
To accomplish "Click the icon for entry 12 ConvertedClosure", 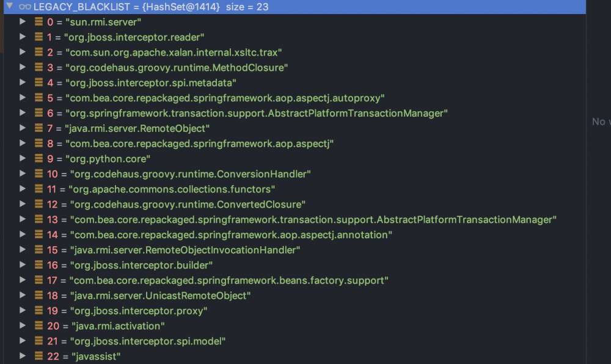I will (39, 204).
